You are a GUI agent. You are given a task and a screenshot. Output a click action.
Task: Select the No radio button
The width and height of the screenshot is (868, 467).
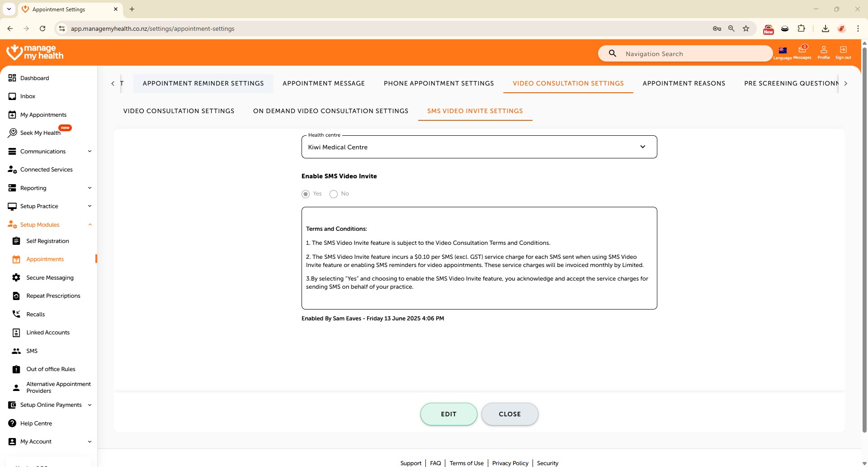334,194
